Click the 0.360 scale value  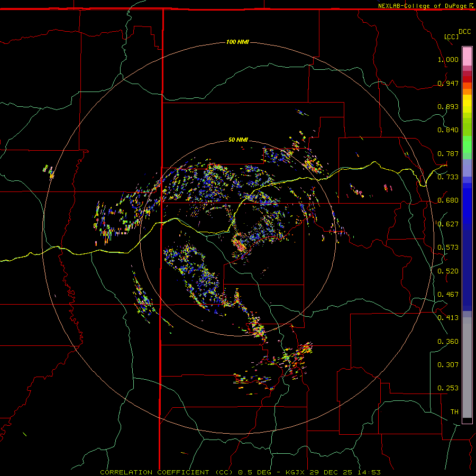(448, 342)
